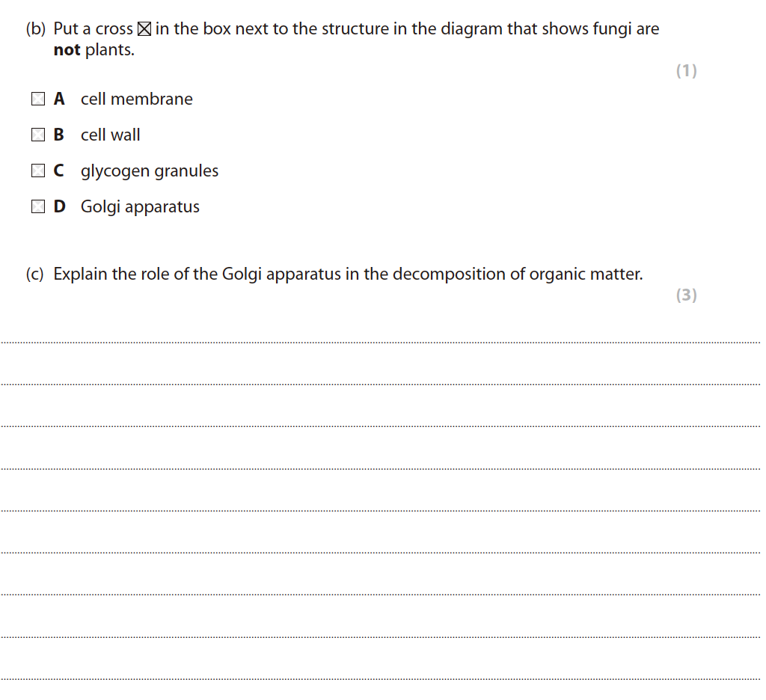This screenshot has width=766, height=700.
Task: Click the first dotted answer line under (c)
Action: pyautogui.click(x=382, y=343)
